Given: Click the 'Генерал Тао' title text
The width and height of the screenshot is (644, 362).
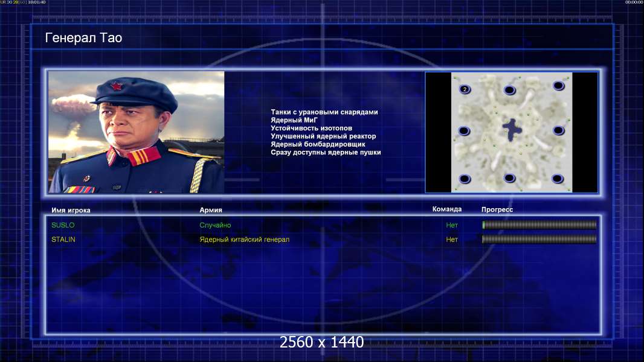Looking at the screenshot, I should [x=83, y=38].
